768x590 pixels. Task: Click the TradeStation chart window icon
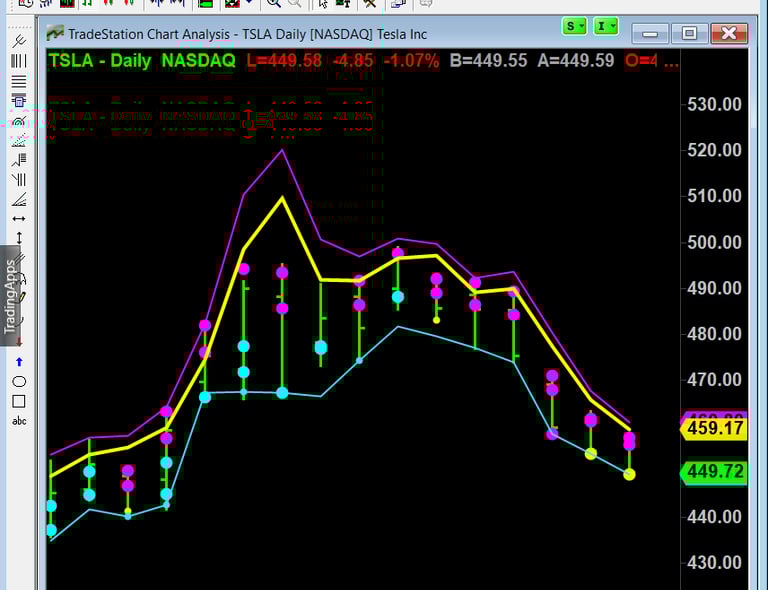(55, 33)
